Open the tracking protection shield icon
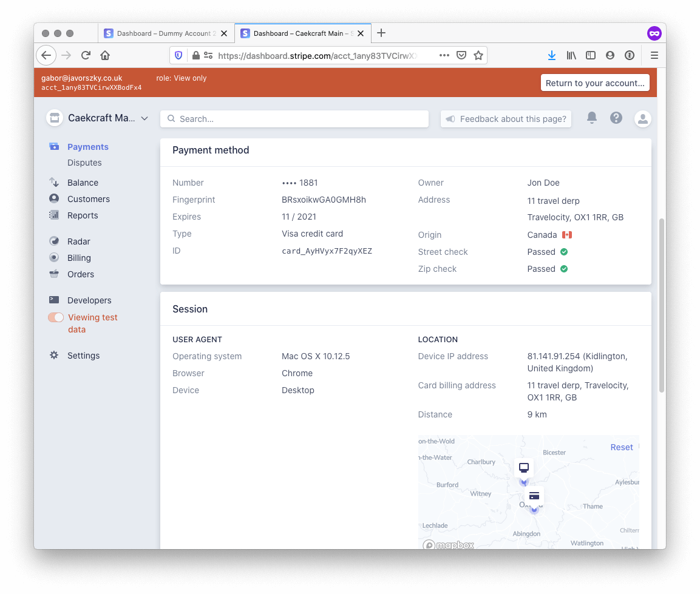700x594 pixels. tap(178, 55)
